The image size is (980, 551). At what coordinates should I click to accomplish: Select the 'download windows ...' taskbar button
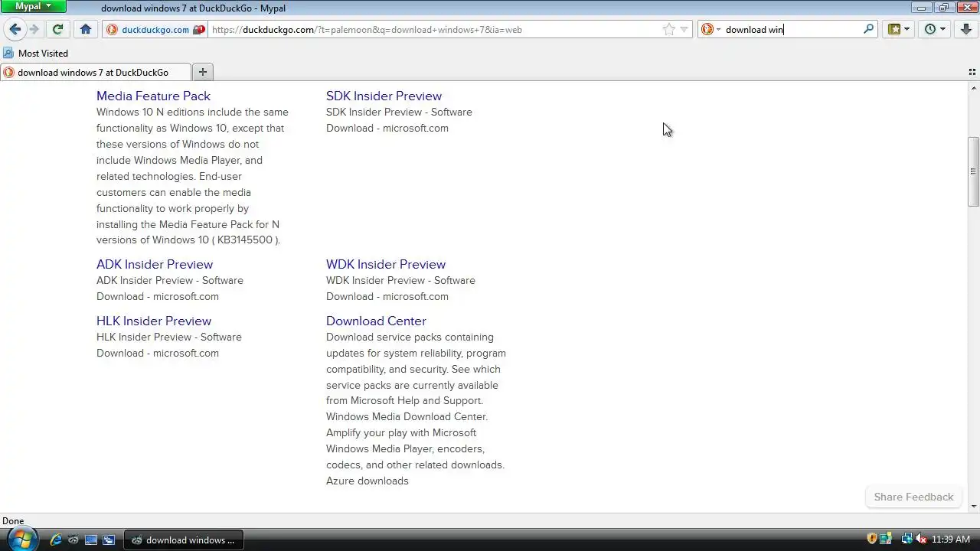coord(184,540)
